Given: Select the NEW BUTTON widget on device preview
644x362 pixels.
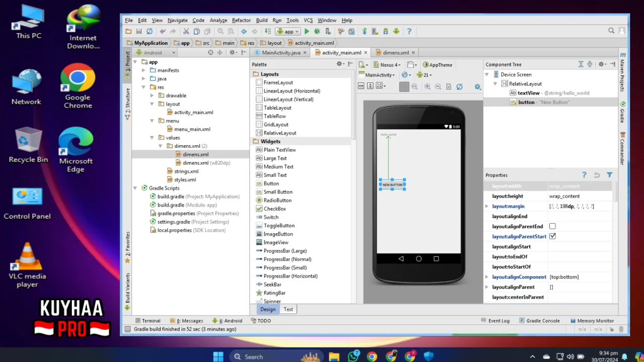Looking at the screenshot, I should [392, 185].
